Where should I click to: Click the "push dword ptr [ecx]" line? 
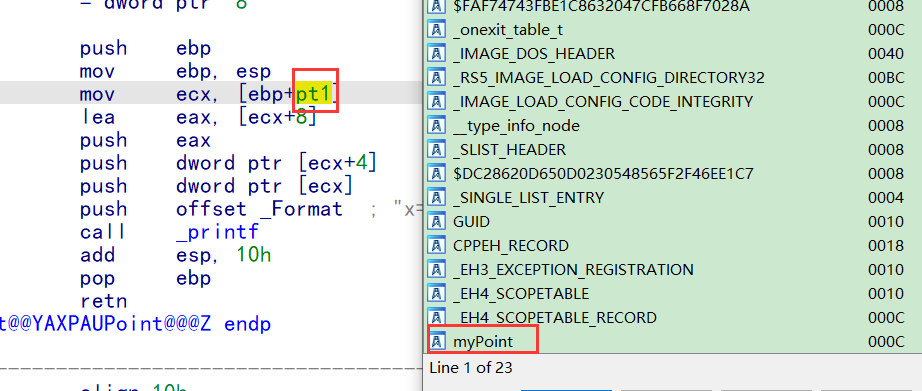tap(216, 186)
